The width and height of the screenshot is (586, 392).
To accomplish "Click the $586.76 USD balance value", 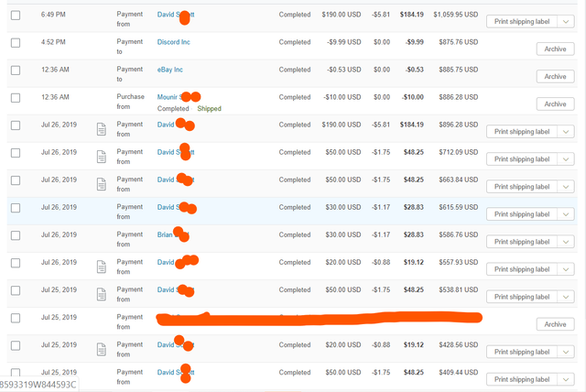I will tap(459, 234).
